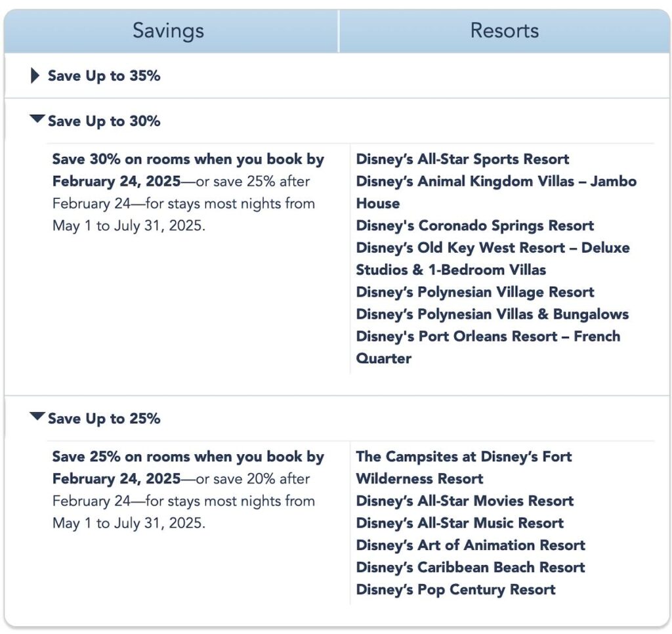Open Disney's Art of Animation Resort link
Viewport: 672px width, 634px height.
coord(471,545)
